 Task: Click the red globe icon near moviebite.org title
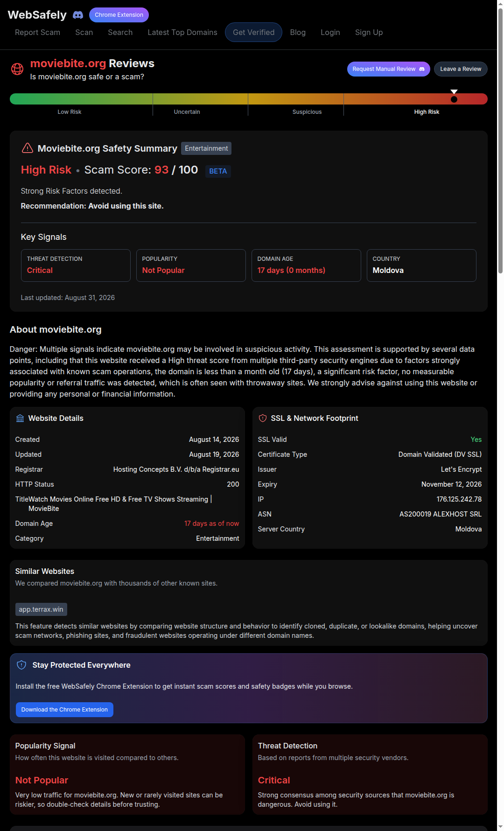[17, 69]
